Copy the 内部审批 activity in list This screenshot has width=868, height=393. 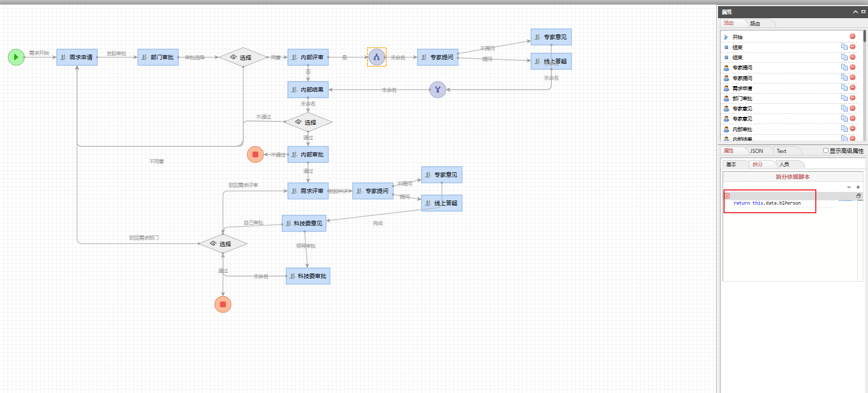(x=844, y=129)
